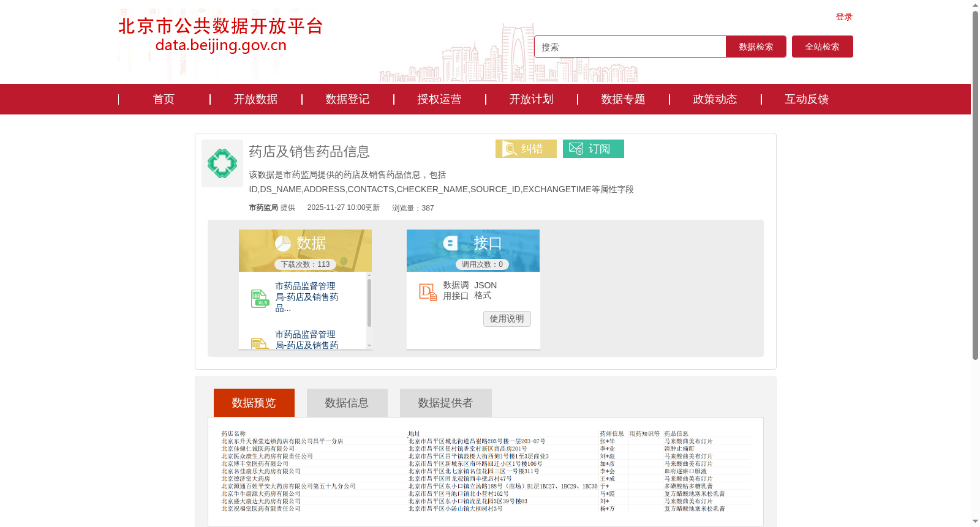Viewport: 980px width, 527px height.
Task: Click the pie chart icon beside 数据
Action: click(x=283, y=244)
